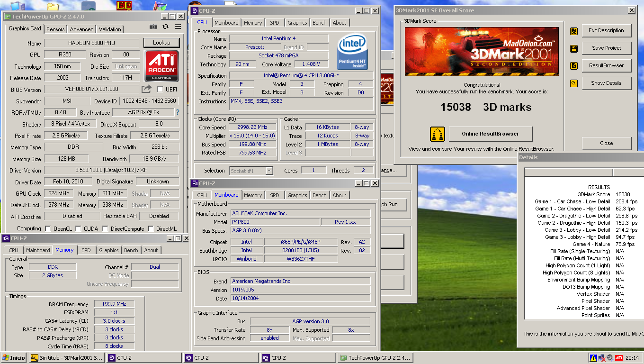Open Bench tab in top CPU-Z window
The image size is (644, 364).
320,23
